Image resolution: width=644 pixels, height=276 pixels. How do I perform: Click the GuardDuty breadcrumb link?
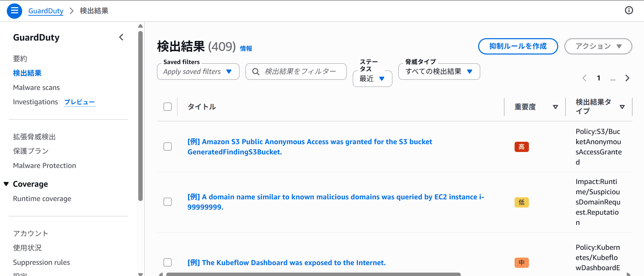(46, 11)
